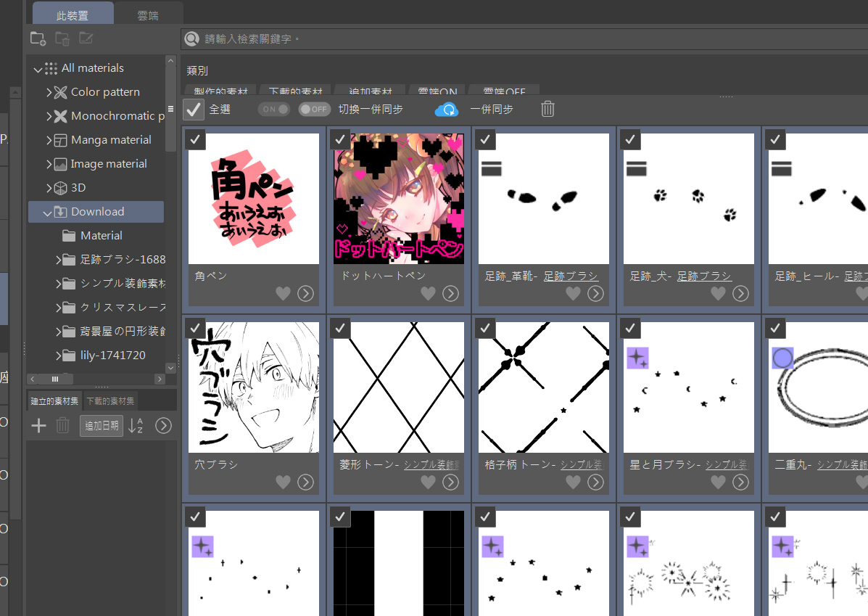Click the 一併同步 button label

492,109
